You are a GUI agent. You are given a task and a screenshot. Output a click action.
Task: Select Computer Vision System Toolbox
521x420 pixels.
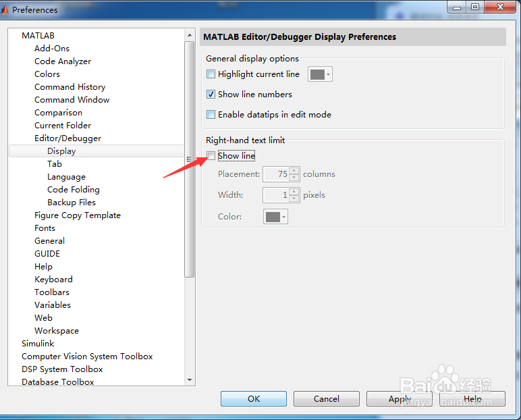point(87,356)
